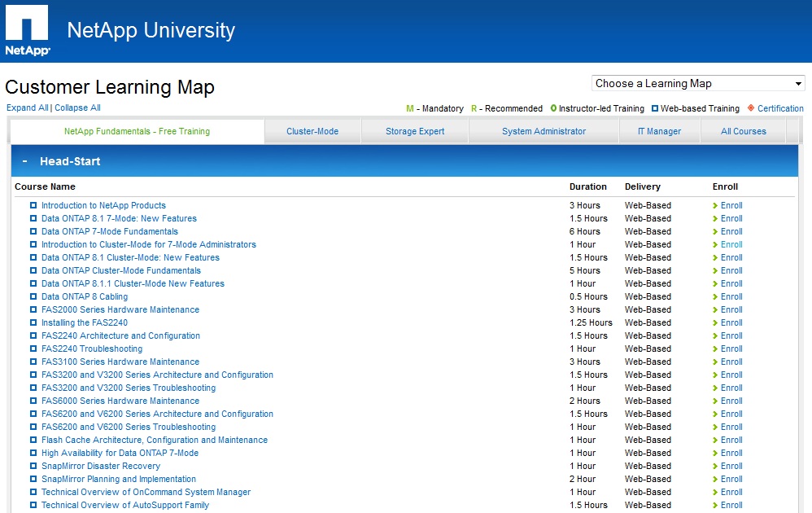The image size is (812, 513).
Task: Go to the System Administrator tab
Action: (x=544, y=131)
